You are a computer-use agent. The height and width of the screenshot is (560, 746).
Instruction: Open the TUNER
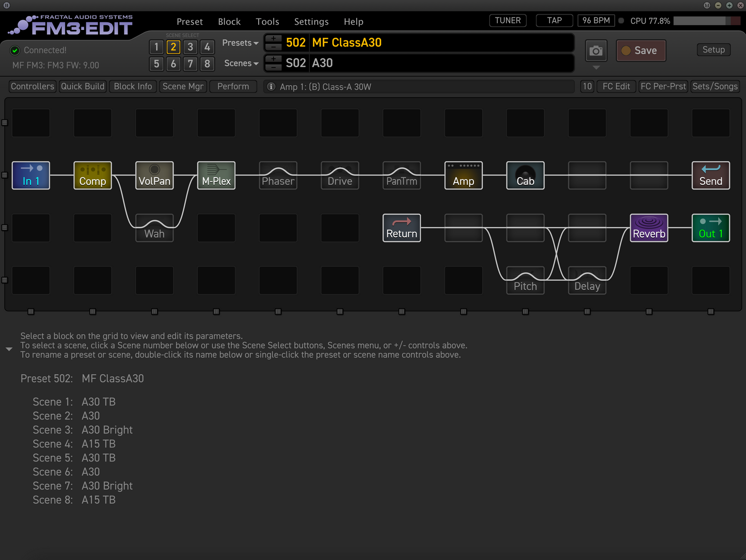507,21
